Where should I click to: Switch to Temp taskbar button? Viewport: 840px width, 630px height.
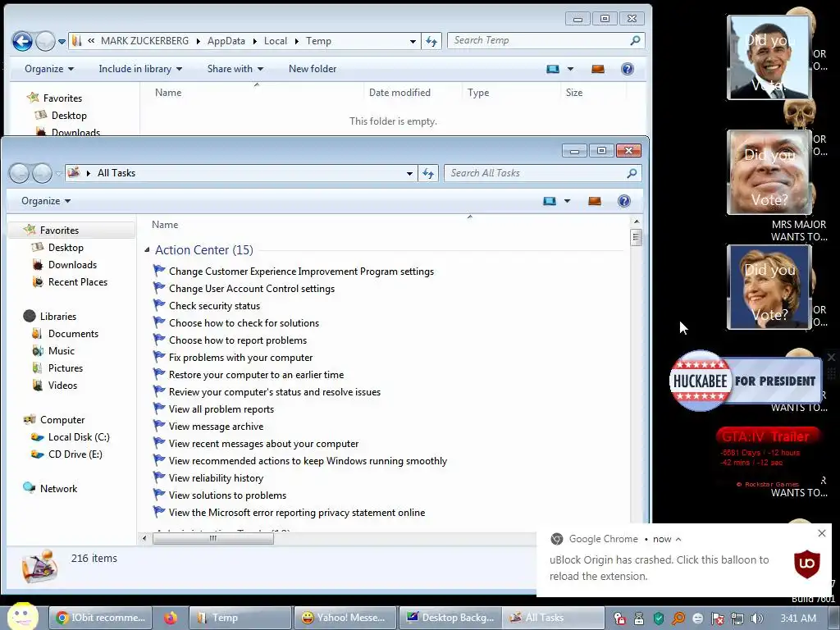(240, 618)
